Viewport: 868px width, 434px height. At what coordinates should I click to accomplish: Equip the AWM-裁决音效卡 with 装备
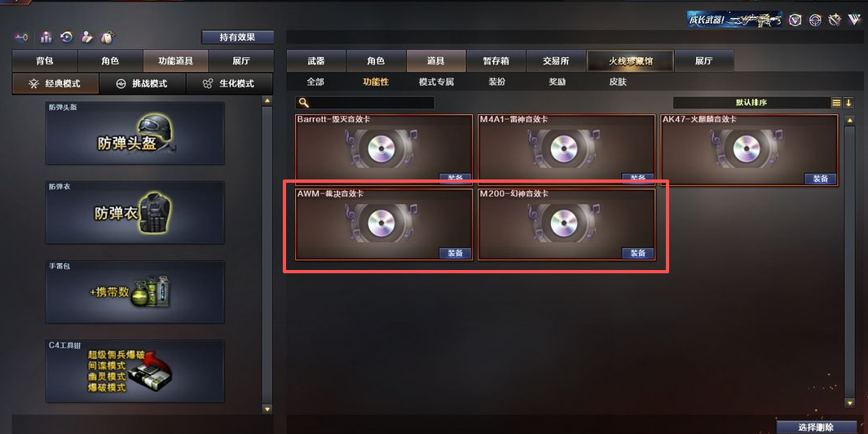[x=455, y=254]
